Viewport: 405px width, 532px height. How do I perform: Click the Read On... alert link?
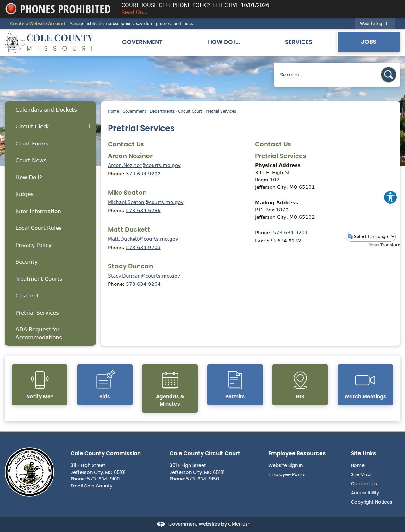[x=134, y=12]
